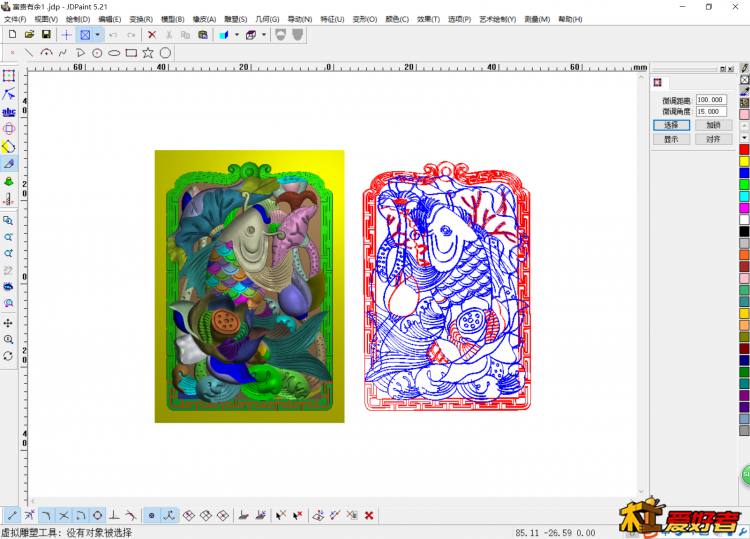Click the 对齐 button in right panel
Screen dimensions: 750x539
pyautogui.click(x=713, y=139)
